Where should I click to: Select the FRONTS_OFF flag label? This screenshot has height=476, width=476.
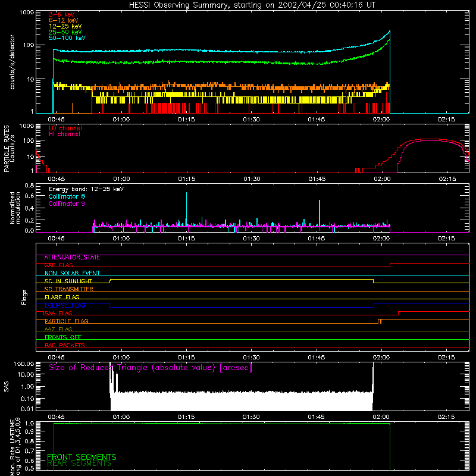point(63,337)
